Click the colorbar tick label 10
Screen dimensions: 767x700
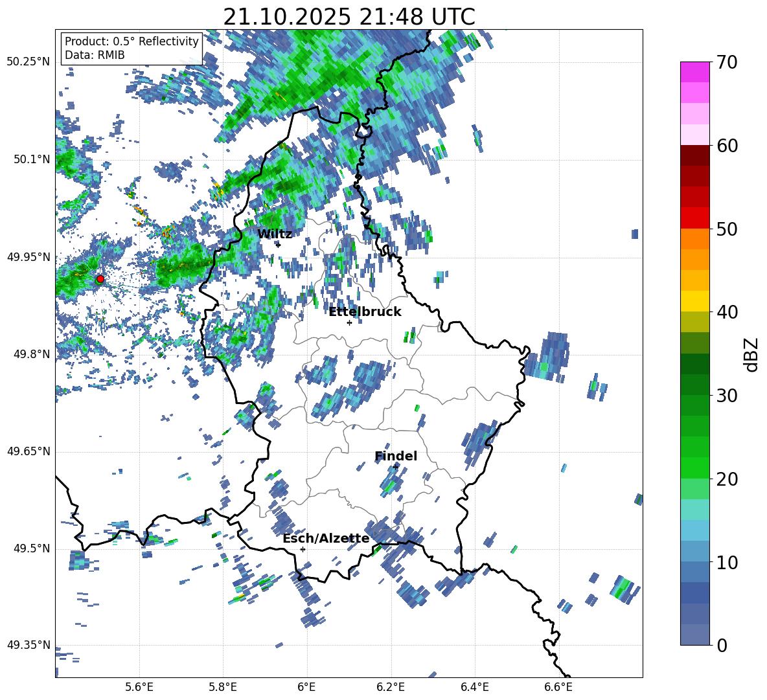[x=727, y=562]
